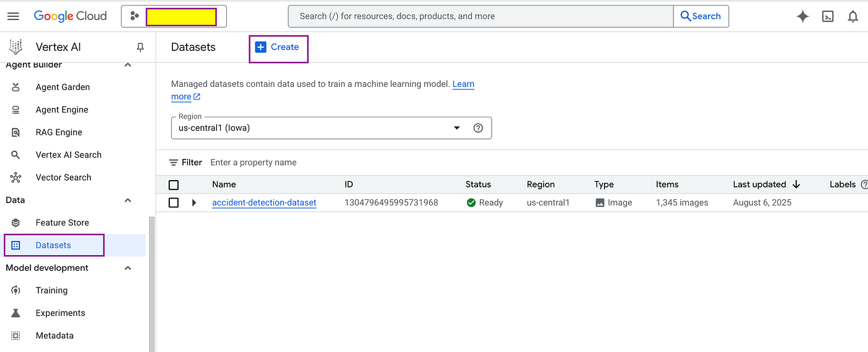Collapse the Agent Builder section
The image size is (868, 352).
128,65
